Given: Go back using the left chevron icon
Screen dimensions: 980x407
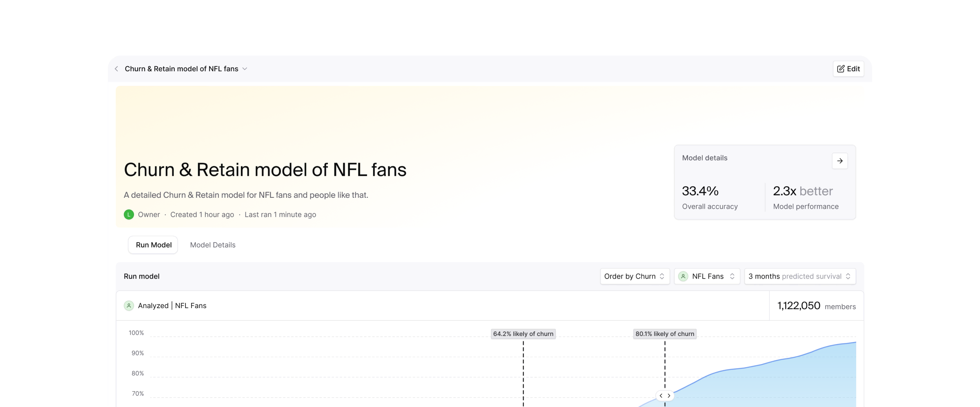Looking at the screenshot, I should [x=116, y=69].
